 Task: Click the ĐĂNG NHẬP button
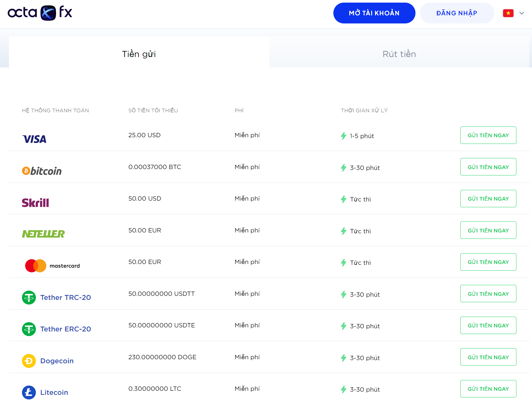point(457,13)
